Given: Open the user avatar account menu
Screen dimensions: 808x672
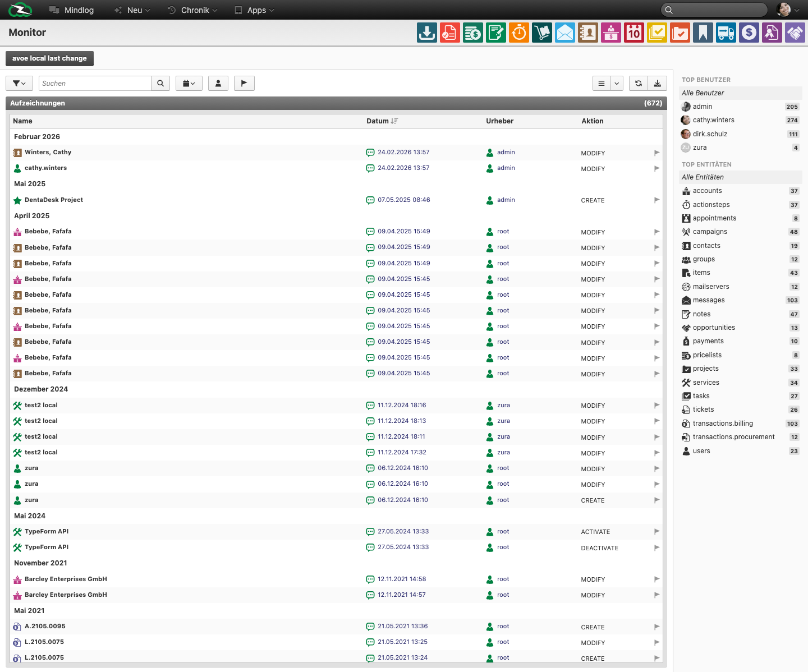Looking at the screenshot, I should pos(788,10).
